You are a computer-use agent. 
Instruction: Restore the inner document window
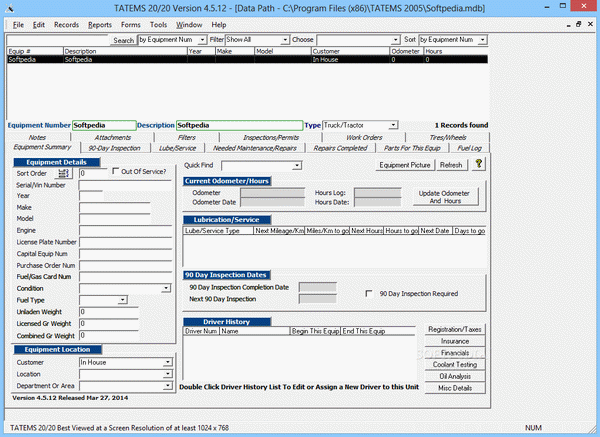pyautogui.click(x=579, y=24)
